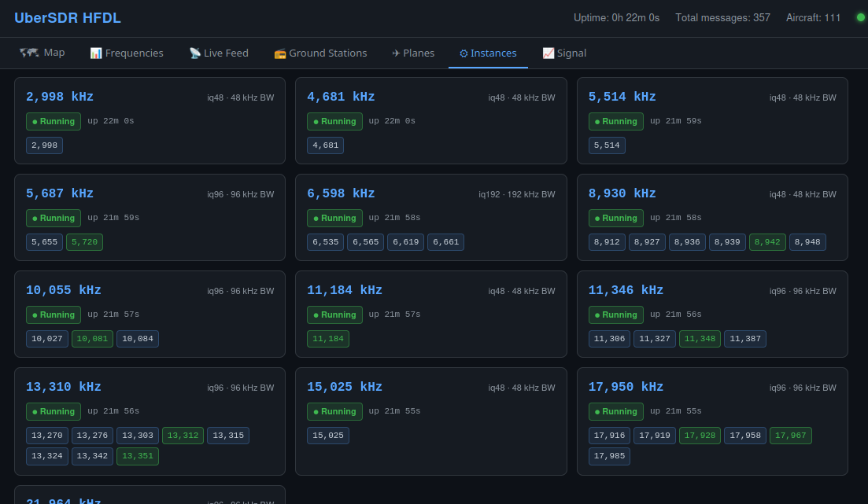Viewport: 868px width, 504px height.
Task: Select the active 8,942 frequency chip
Action: pos(767,242)
